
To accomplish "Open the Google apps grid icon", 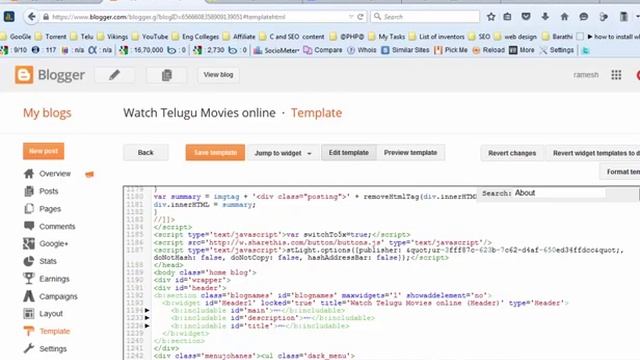I will click(616, 75).
